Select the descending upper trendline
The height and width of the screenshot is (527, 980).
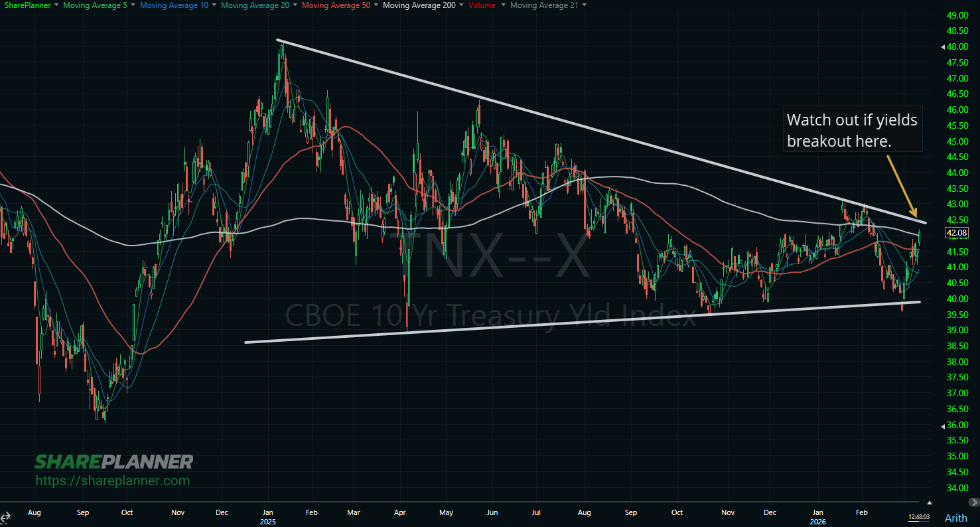601,130
